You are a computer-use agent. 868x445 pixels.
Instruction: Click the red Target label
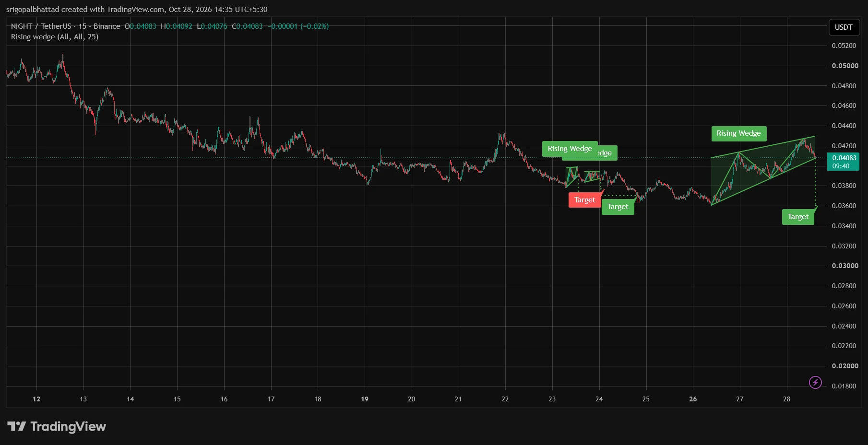pos(584,200)
